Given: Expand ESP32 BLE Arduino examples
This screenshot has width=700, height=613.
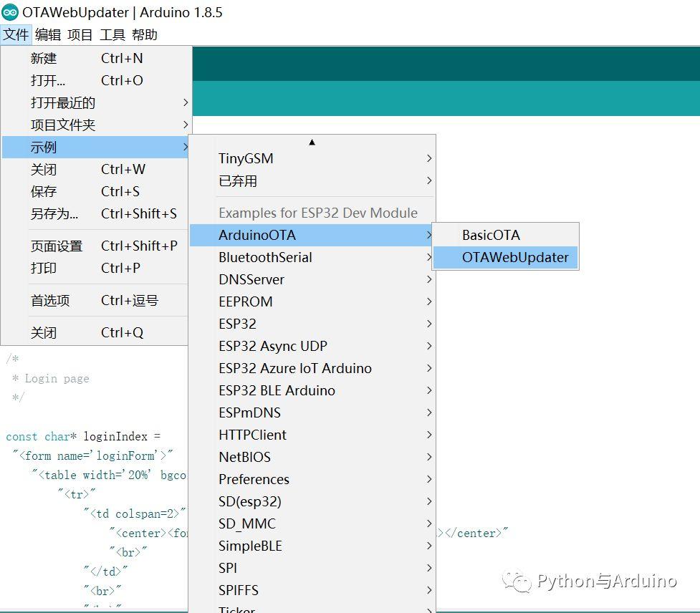Looking at the screenshot, I should 312,391.
